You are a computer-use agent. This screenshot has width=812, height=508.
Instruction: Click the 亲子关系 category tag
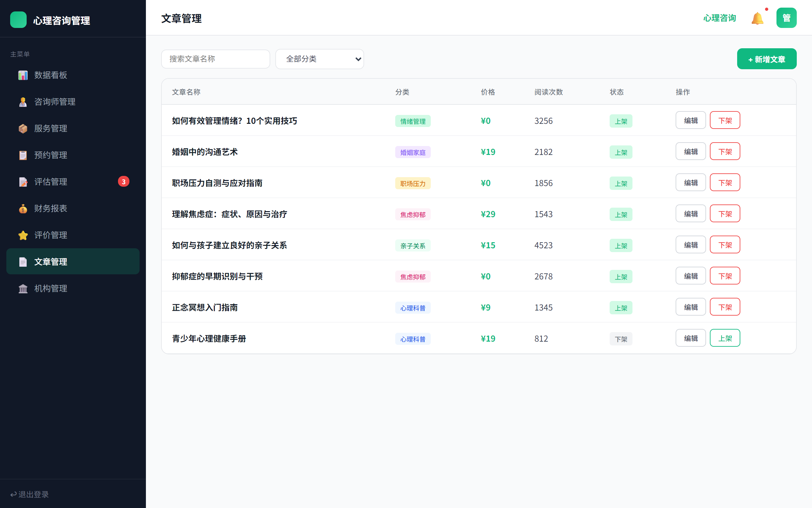(413, 246)
